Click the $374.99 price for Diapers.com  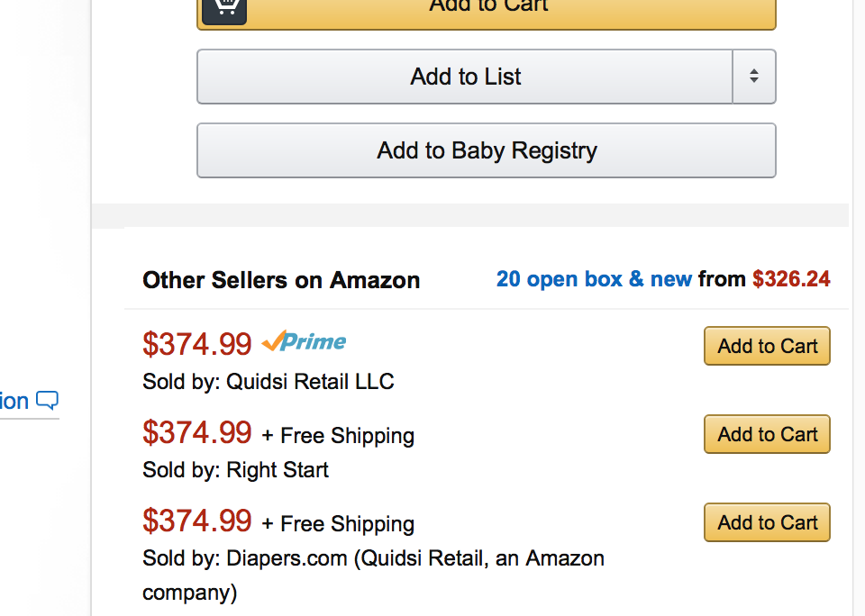click(x=197, y=521)
